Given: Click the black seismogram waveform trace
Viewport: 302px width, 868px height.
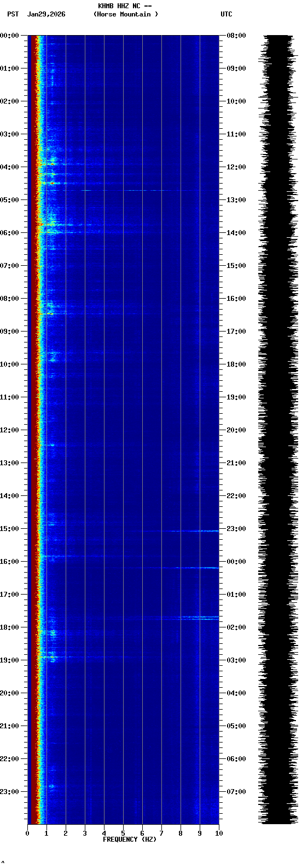Looking at the screenshot, I should (277, 430).
